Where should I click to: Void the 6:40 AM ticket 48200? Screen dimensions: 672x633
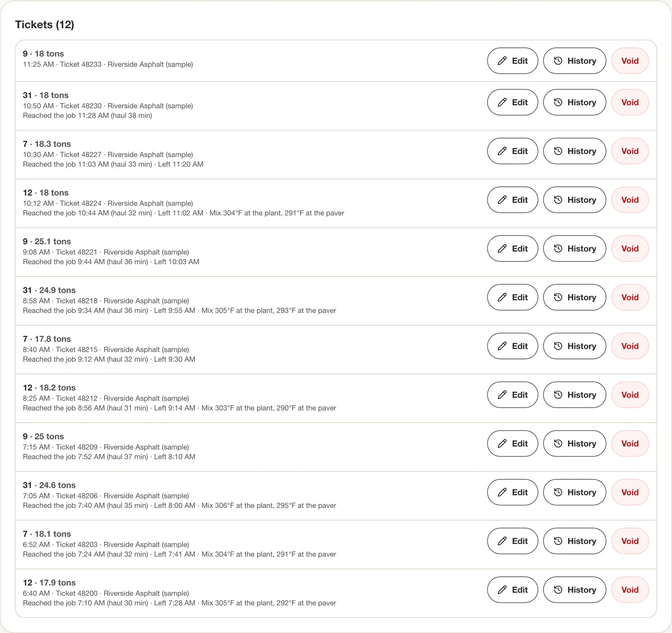tap(630, 590)
